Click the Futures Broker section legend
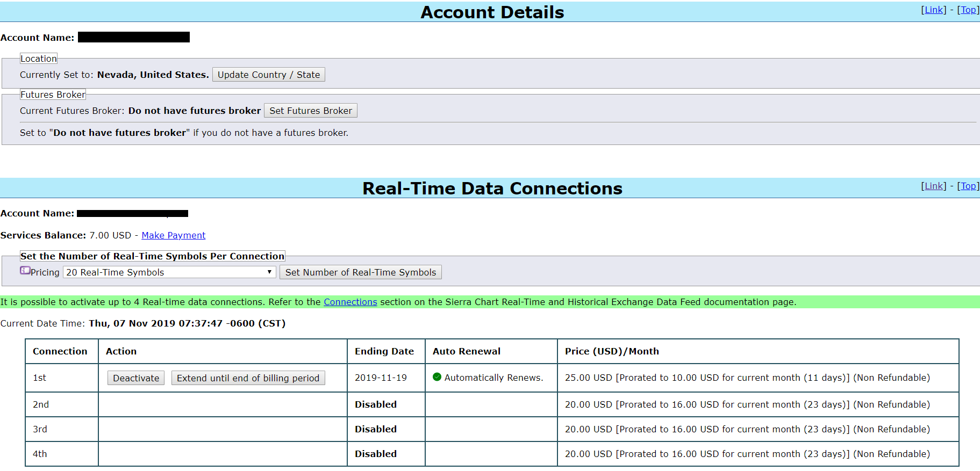Viewport: 980px width, 471px height. (53, 95)
